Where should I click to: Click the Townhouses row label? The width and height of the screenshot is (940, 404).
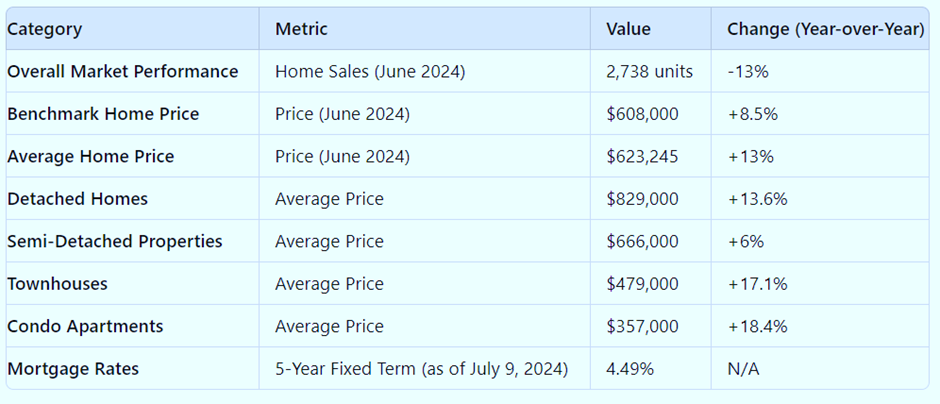click(57, 284)
